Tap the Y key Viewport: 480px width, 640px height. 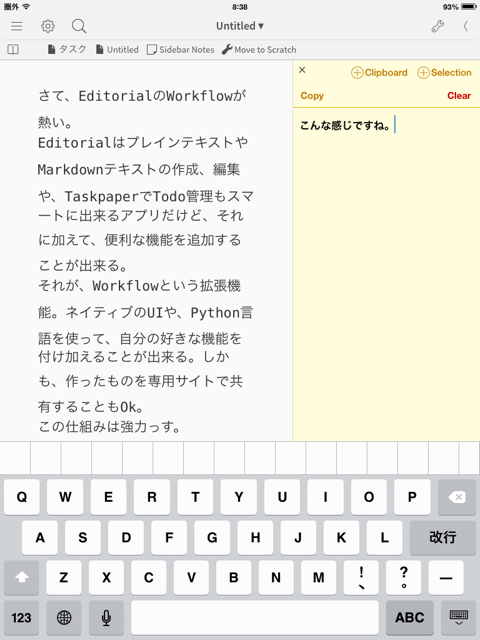(x=239, y=497)
